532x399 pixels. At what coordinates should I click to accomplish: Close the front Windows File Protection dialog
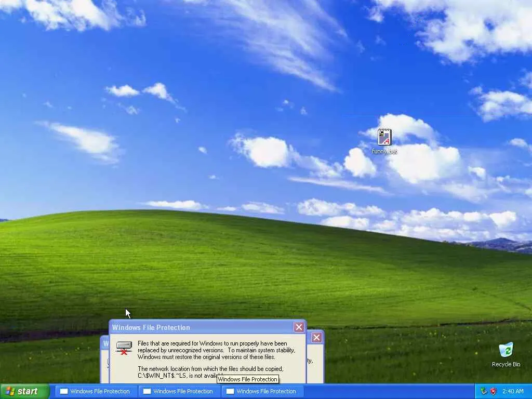(x=299, y=327)
